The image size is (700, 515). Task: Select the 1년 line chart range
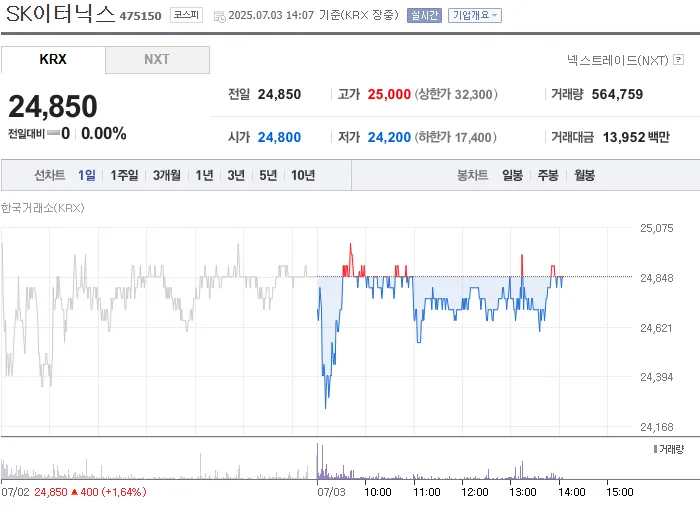click(x=204, y=175)
